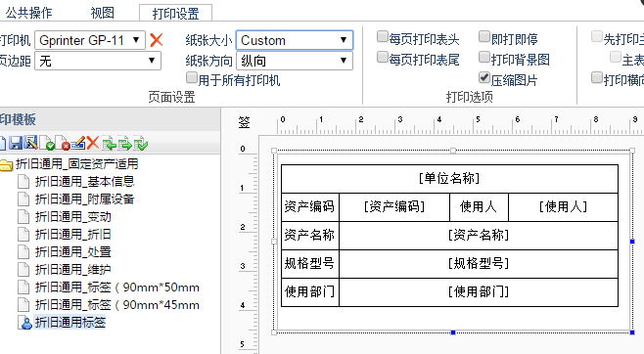Click the 规格型号 label cell
This screenshot has width=644, height=354.
coord(310,264)
